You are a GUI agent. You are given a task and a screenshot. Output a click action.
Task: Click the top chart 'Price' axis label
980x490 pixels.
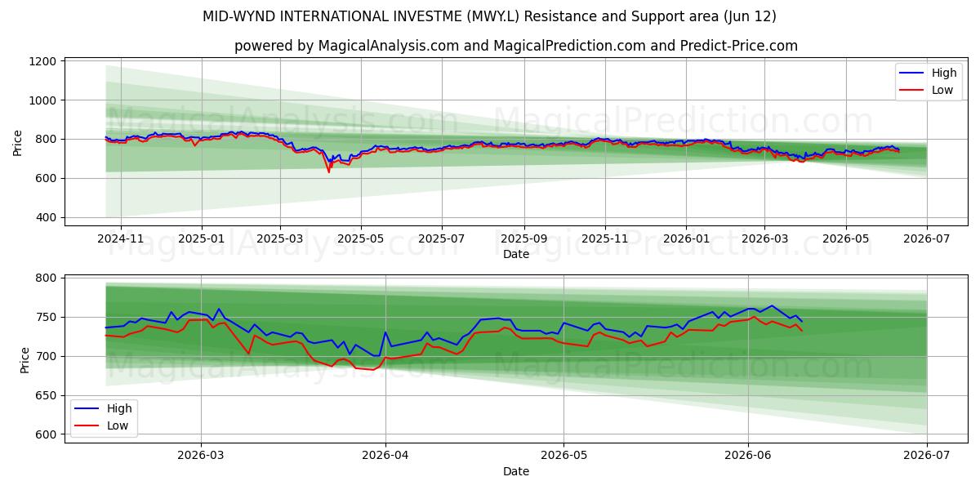18,143
